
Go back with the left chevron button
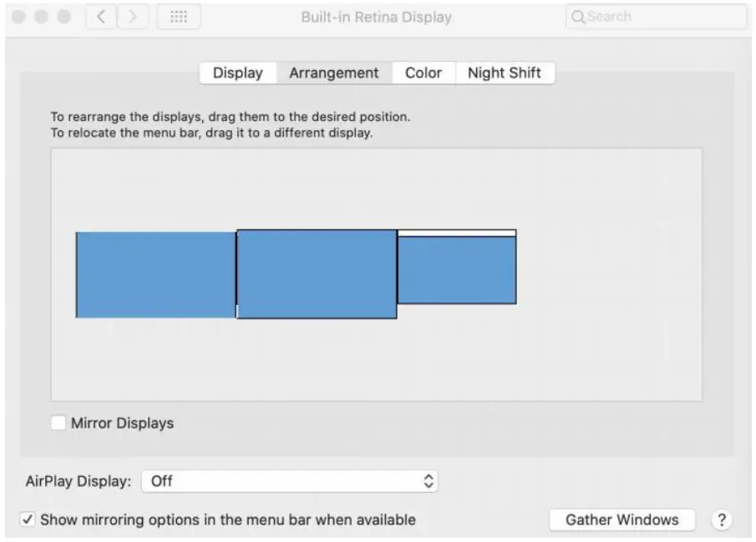(x=102, y=17)
